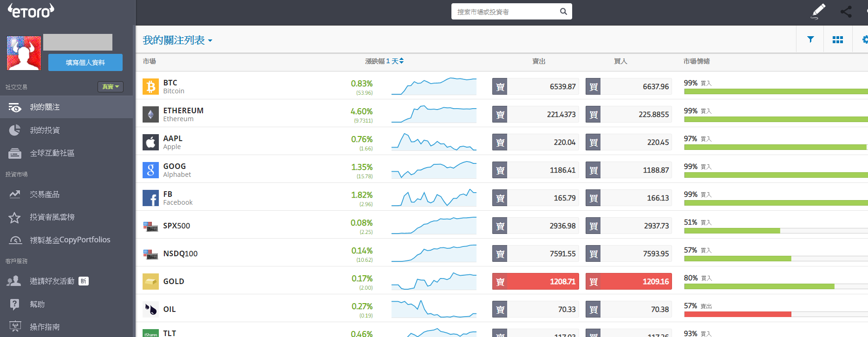Click the ETHEREUM sell button 221.4373
This screenshot has height=337, width=868.
(x=535, y=114)
